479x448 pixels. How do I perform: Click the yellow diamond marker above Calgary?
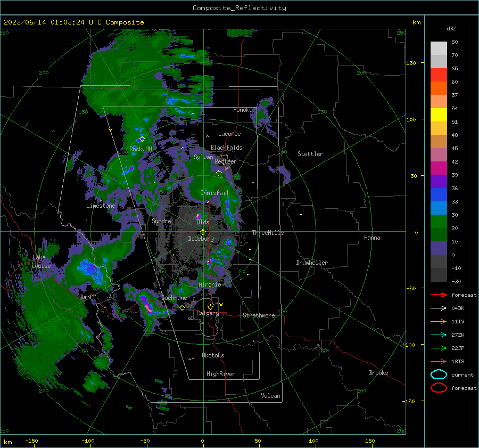pos(210,307)
